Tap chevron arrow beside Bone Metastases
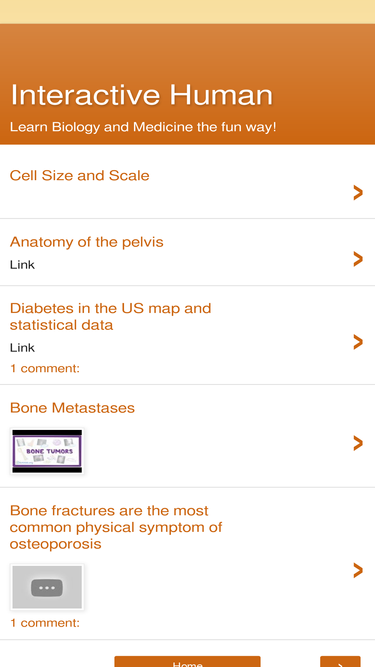Viewport: 375px width, 667px height. [358, 443]
